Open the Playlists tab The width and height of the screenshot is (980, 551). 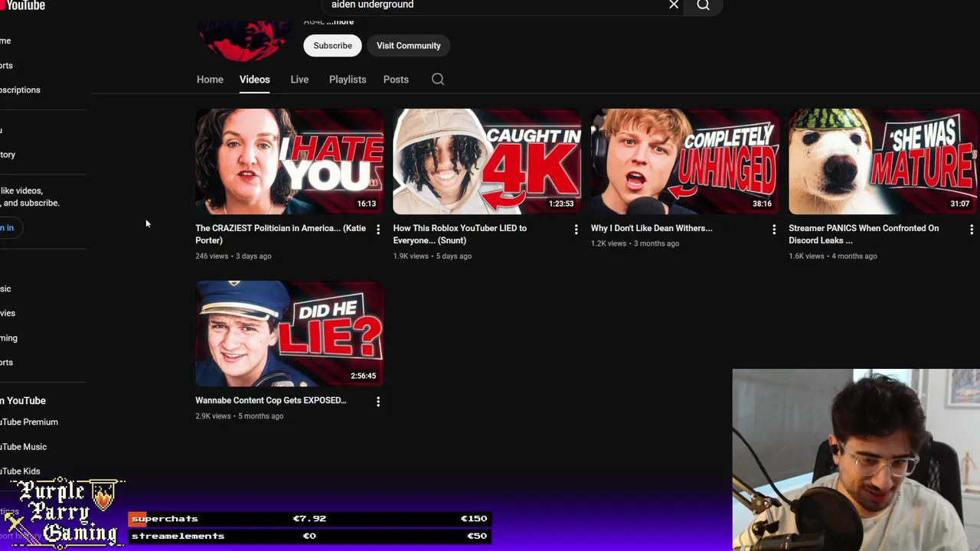pos(348,80)
